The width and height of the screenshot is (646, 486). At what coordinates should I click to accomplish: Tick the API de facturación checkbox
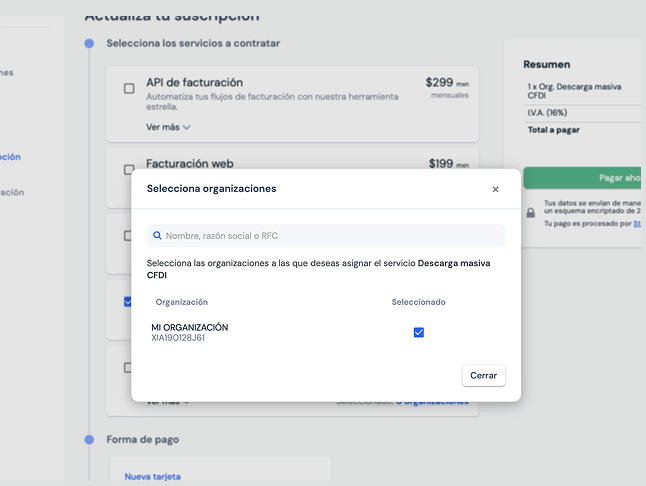129,89
